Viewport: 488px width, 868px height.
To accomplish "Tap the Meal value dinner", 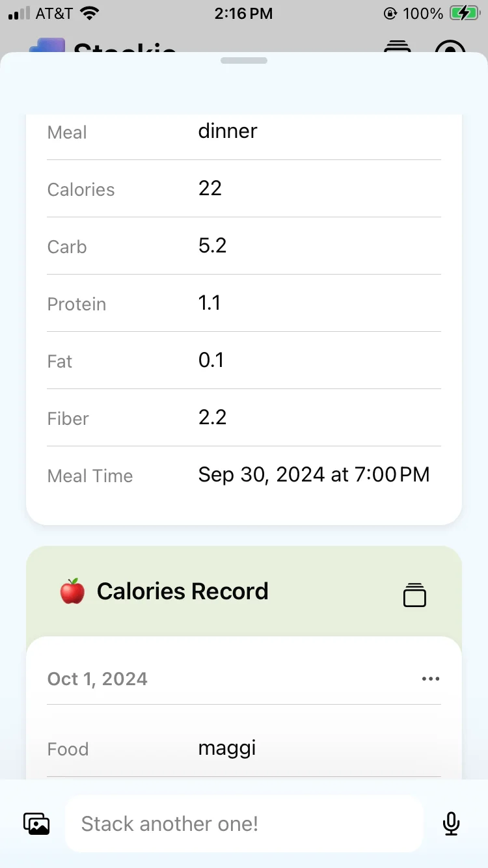I will pyautogui.click(x=228, y=131).
